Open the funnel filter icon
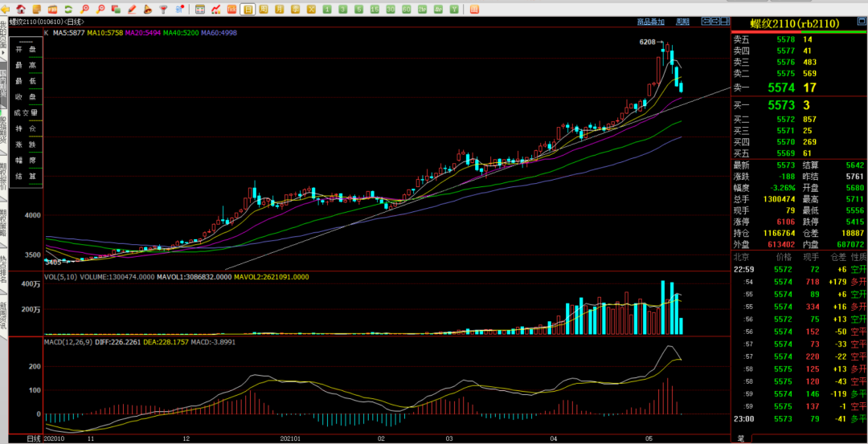This screenshot has width=868, height=444. coord(163,9)
